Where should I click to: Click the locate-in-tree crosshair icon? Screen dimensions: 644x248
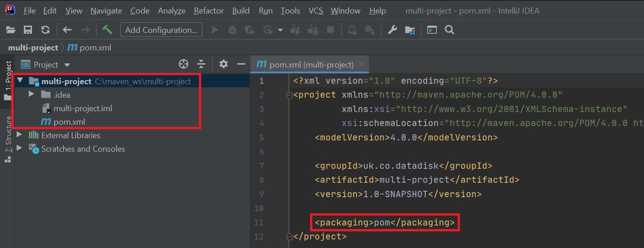[183, 64]
